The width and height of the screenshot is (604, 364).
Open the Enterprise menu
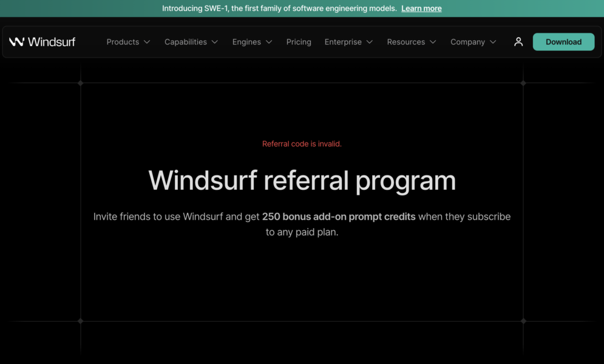click(348, 41)
